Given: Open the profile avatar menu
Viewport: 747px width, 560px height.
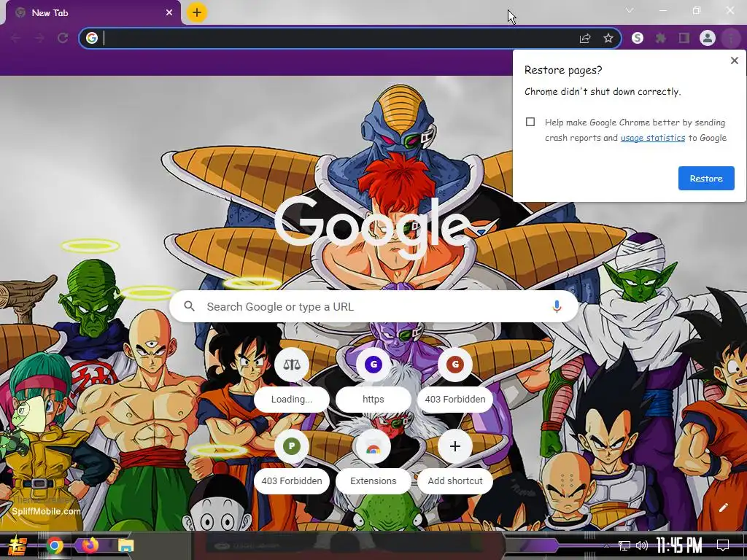Looking at the screenshot, I should pos(708,38).
